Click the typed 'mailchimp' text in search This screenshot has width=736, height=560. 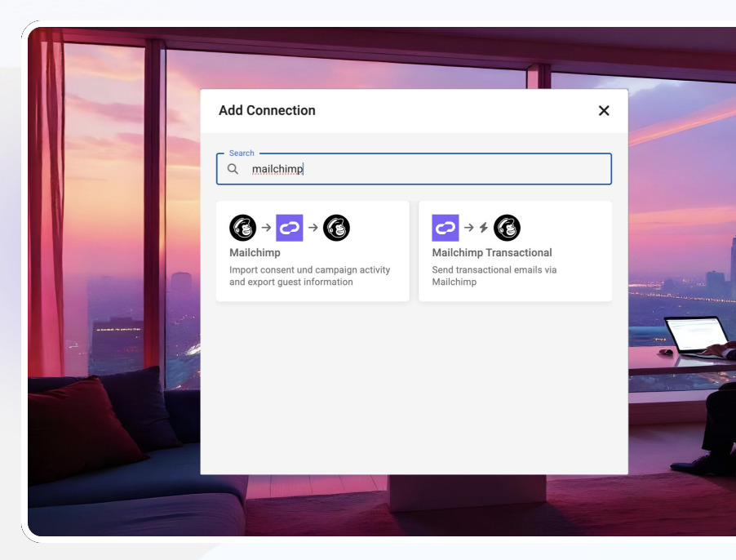pyautogui.click(x=277, y=169)
